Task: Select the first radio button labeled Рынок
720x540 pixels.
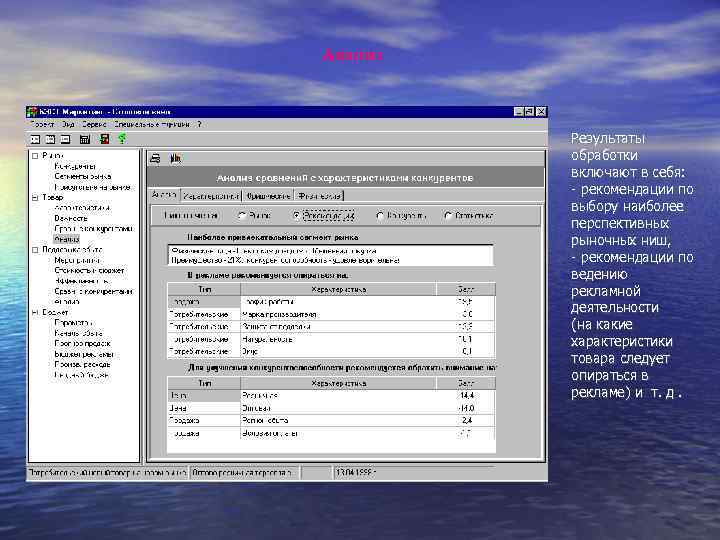Action: click(242, 215)
